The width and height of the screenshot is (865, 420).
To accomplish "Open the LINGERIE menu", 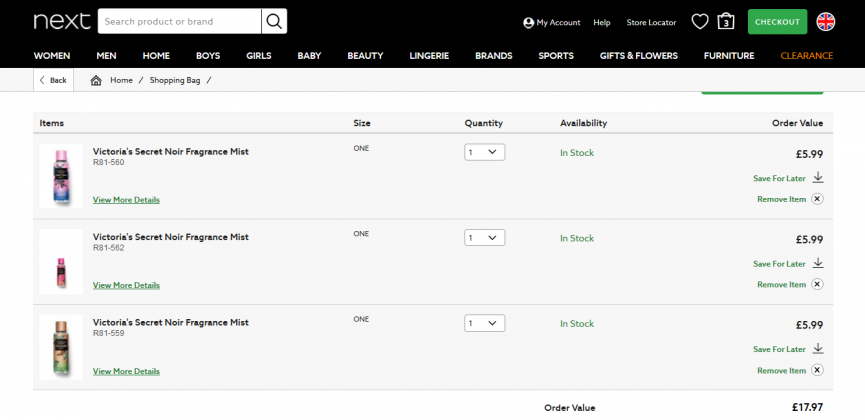I will 429,56.
